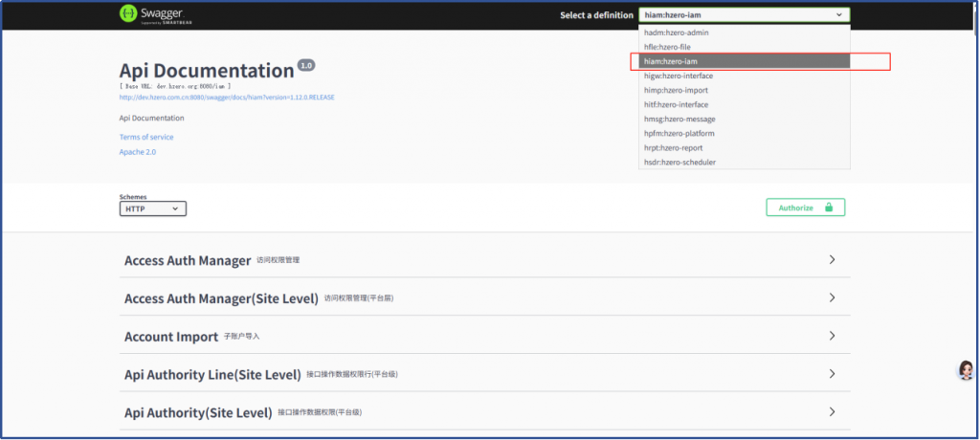Select hadm:hzero-admin from the definition list
This screenshot has width=980, height=440.
click(677, 33)
